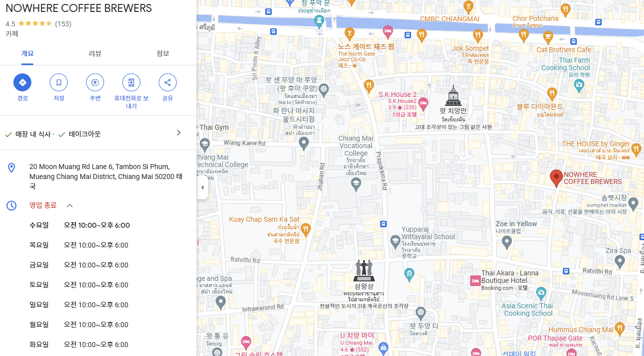Click the Wat Chiang Man temple icon

pyautogui.click(x=453, y=95)
